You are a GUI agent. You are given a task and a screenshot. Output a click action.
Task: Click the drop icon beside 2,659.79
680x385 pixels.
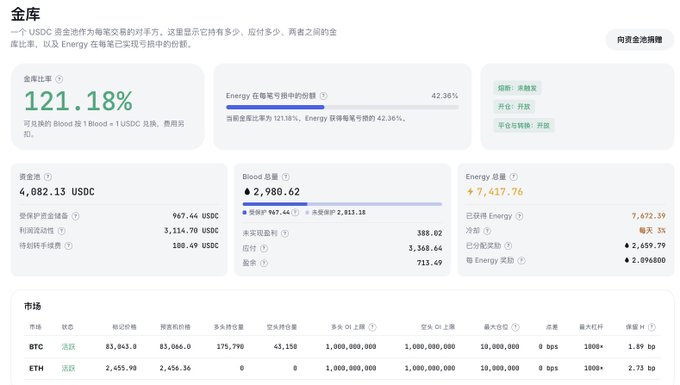point(627,245)
